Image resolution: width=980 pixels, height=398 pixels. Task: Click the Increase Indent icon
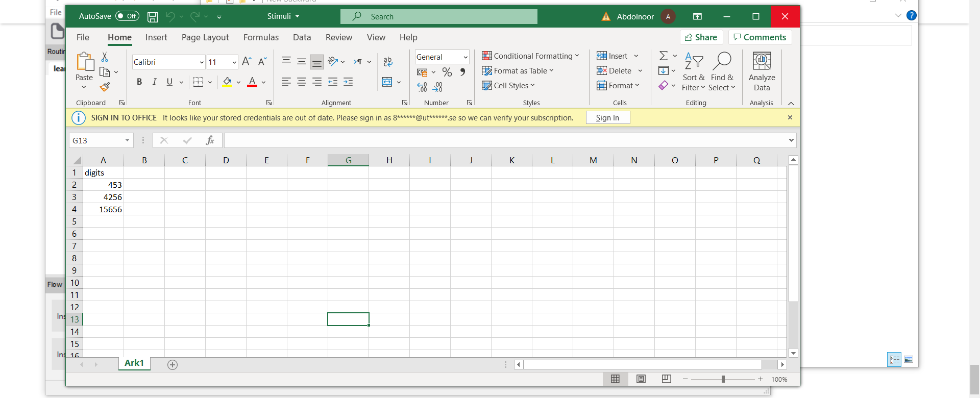tap(348, 82)
